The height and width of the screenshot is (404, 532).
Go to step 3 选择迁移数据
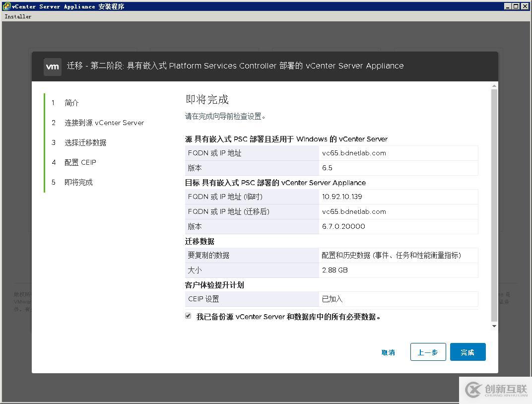(85, 142)
